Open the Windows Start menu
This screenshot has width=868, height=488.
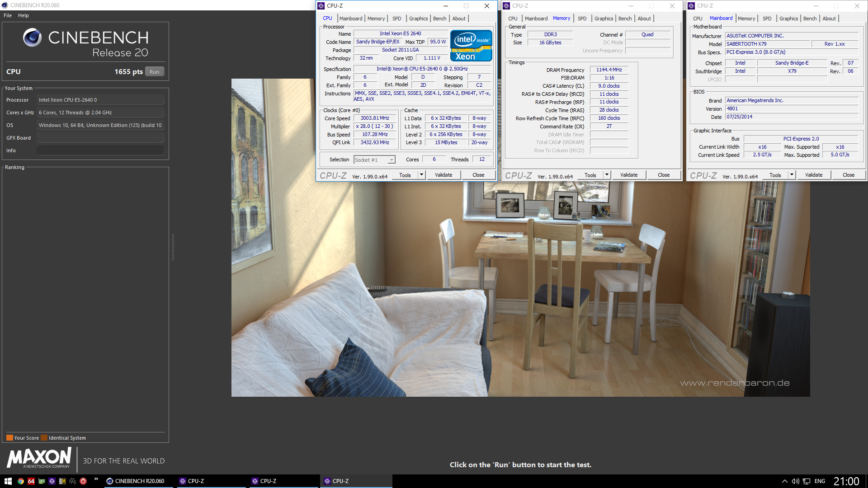coord(8,481)
